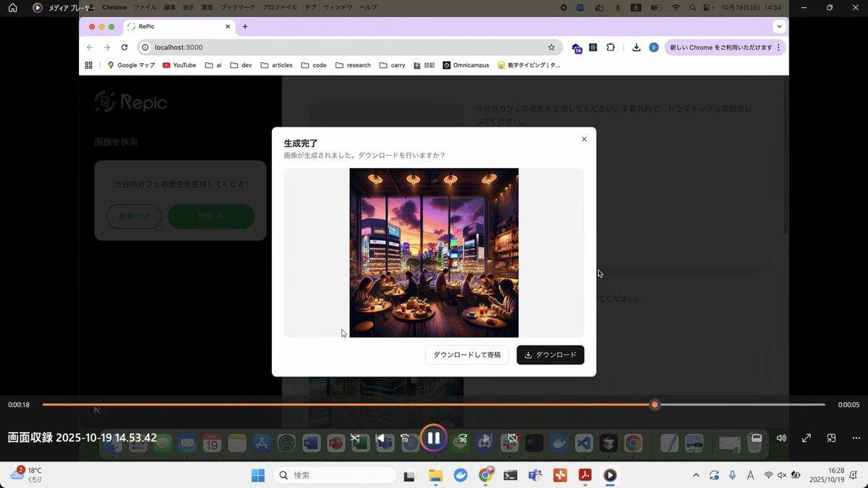Open the Chrome apps grid
868x488 pixels.
pyautogui.click(x=89, y=65)
